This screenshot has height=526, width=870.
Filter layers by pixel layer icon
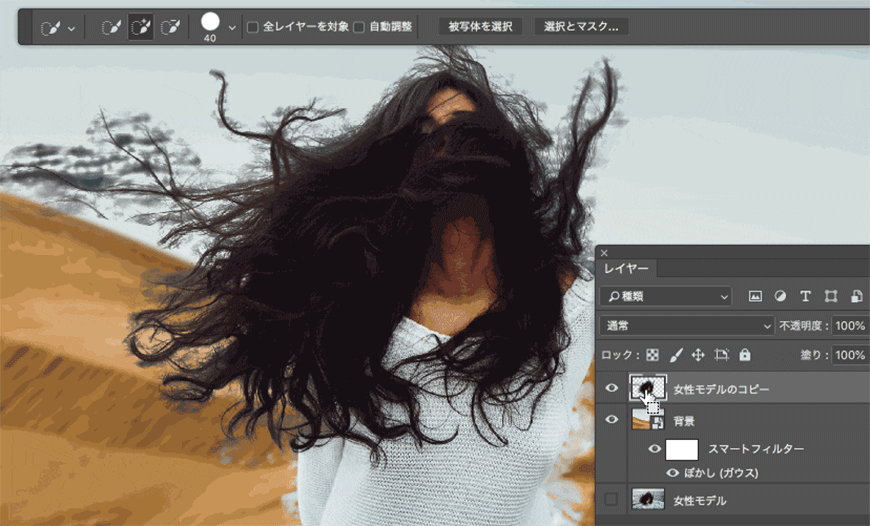click(755, 297)
